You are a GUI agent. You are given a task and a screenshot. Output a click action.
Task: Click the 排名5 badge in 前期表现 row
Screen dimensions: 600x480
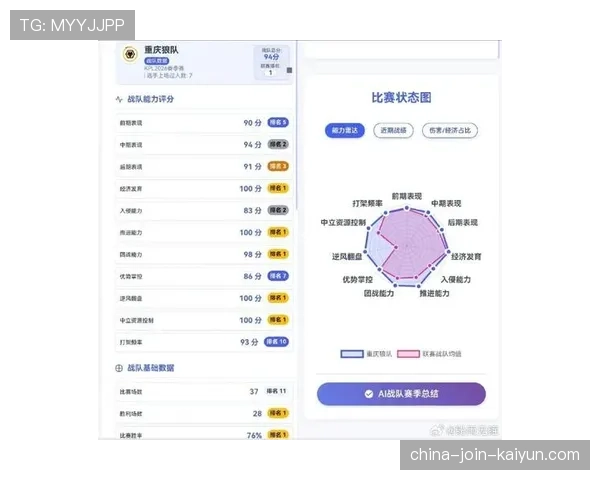(x=278, y=122)
